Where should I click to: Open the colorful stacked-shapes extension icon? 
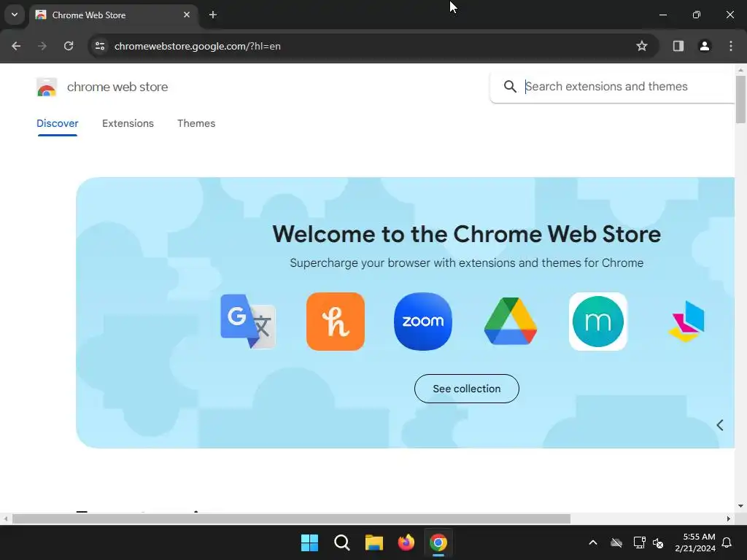(686, 322)
